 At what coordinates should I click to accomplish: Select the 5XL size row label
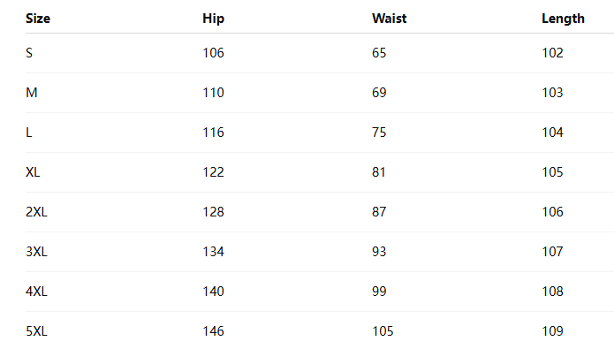[36, 331]
